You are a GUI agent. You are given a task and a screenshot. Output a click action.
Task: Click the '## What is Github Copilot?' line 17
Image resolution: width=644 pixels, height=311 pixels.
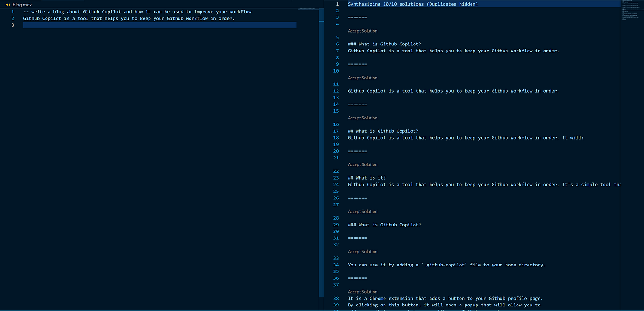coord(383,131)
